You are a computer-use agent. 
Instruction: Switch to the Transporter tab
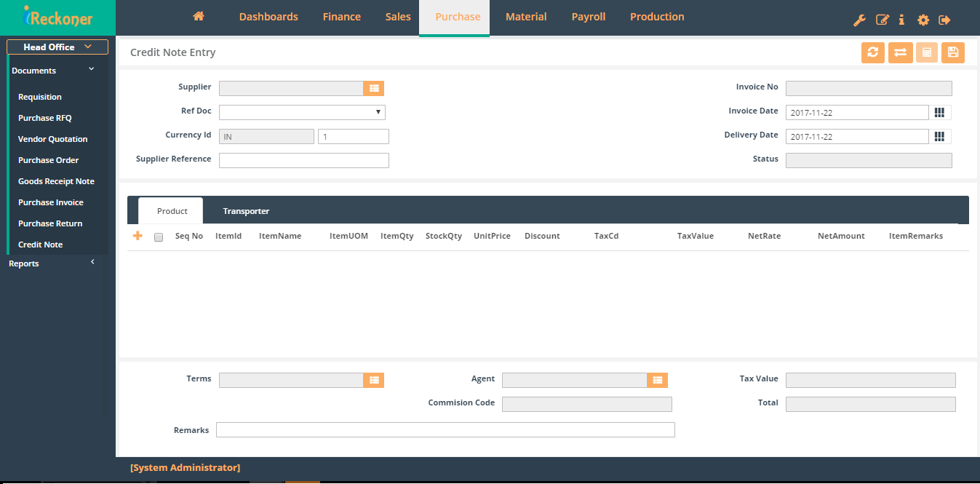click(x=245, y=210)
